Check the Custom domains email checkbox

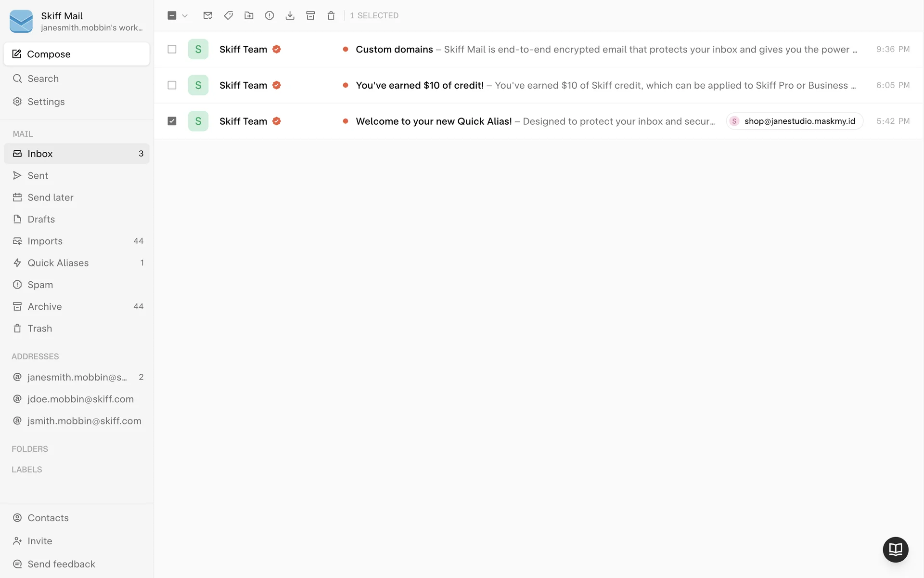[172, 49]
